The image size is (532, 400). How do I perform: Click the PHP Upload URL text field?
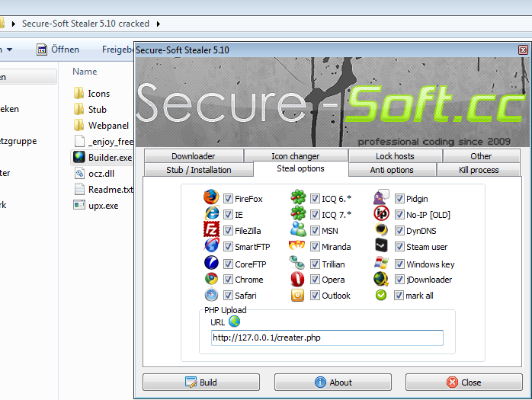(327, 338)
